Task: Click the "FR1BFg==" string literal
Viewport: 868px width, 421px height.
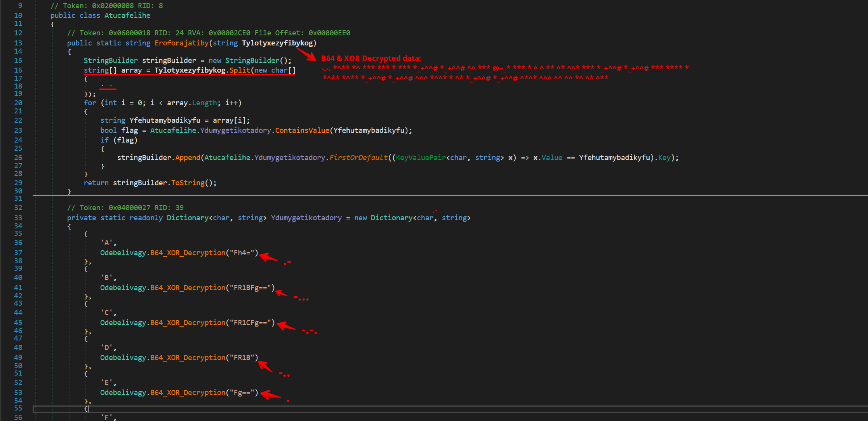Action: pyautogui.click(x=250, y=288)
